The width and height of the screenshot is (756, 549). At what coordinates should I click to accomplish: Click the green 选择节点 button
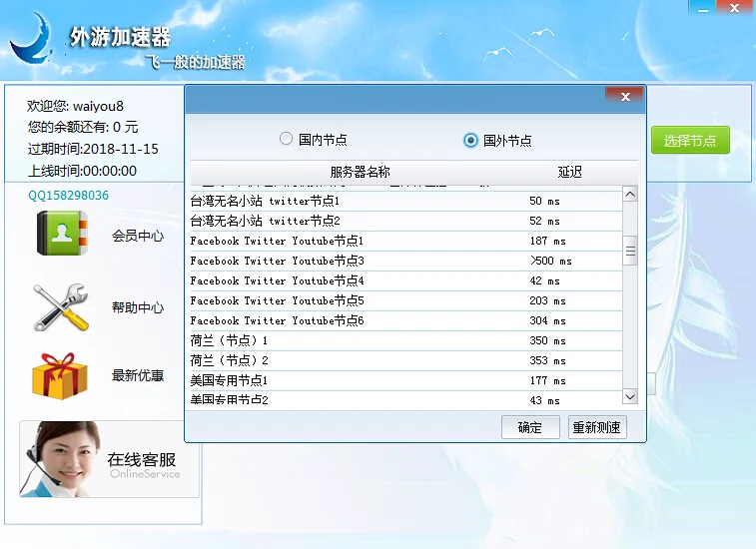(x=690, y=141)
